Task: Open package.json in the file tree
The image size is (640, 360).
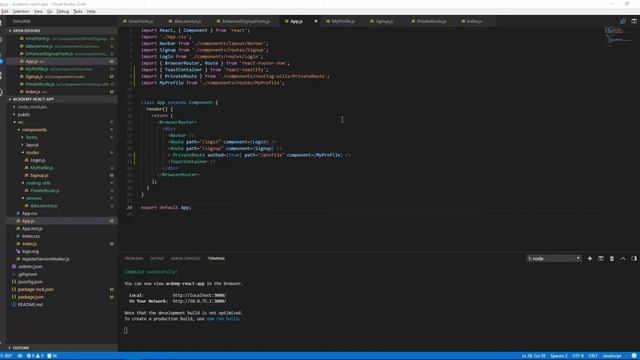Action: coord(31,297)
